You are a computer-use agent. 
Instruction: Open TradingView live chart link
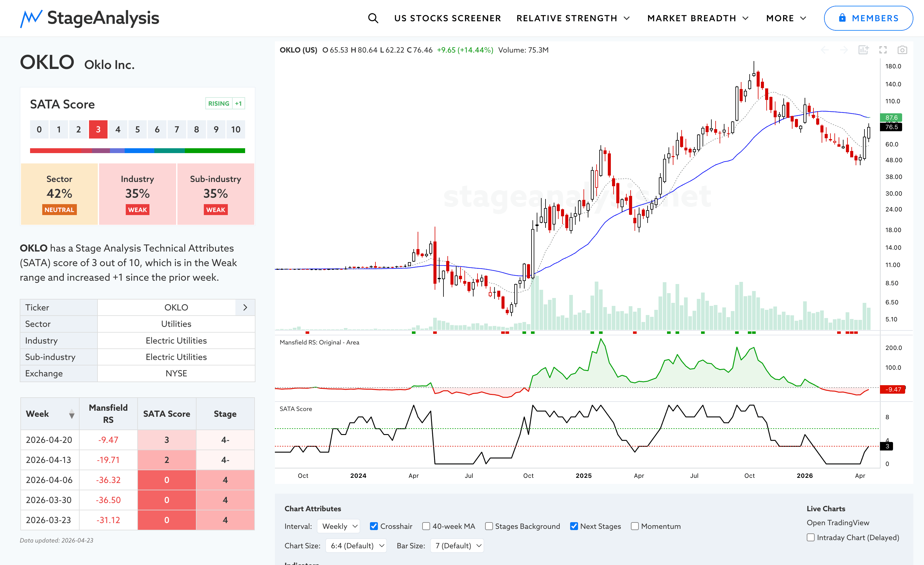tap(838, 523)
